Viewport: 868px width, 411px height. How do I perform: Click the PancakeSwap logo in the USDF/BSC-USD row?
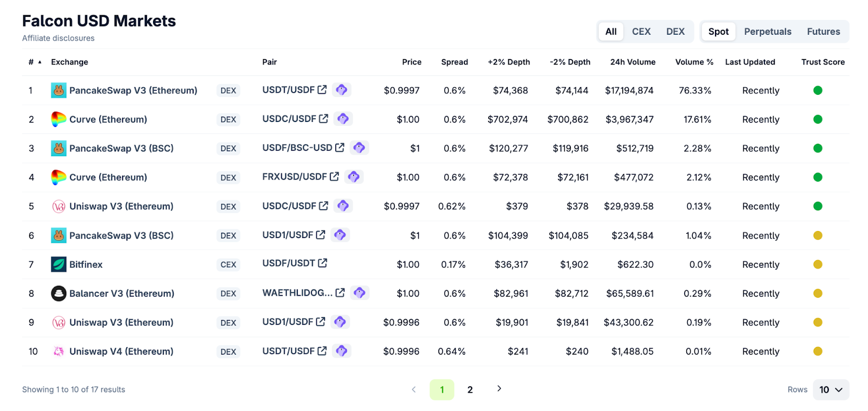point(59,148)
